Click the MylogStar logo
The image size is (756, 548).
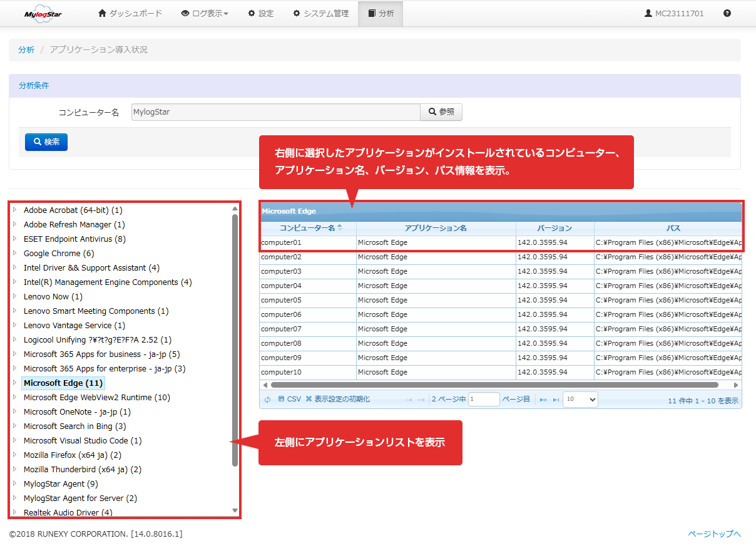(x=43, y=14)
